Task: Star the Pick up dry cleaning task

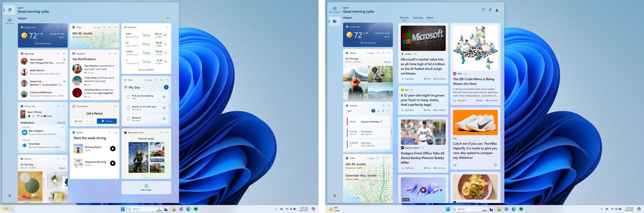Action: pyautogui.click(x=164, y=97)
